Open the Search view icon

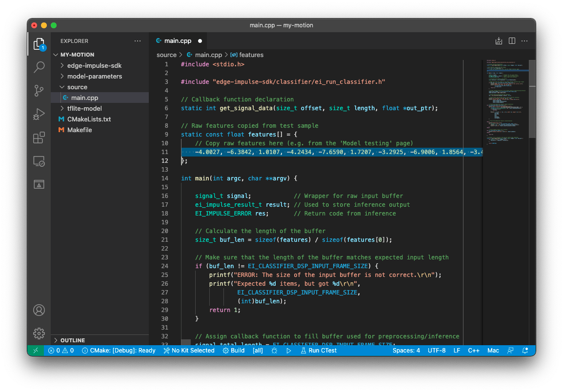39,67
